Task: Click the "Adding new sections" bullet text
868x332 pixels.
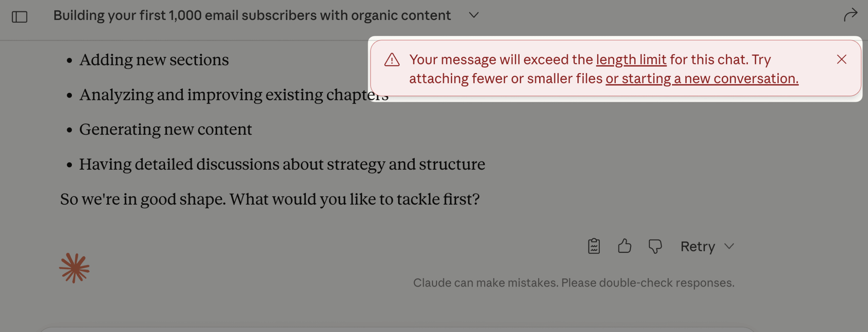Action: (x=154, y=60)
